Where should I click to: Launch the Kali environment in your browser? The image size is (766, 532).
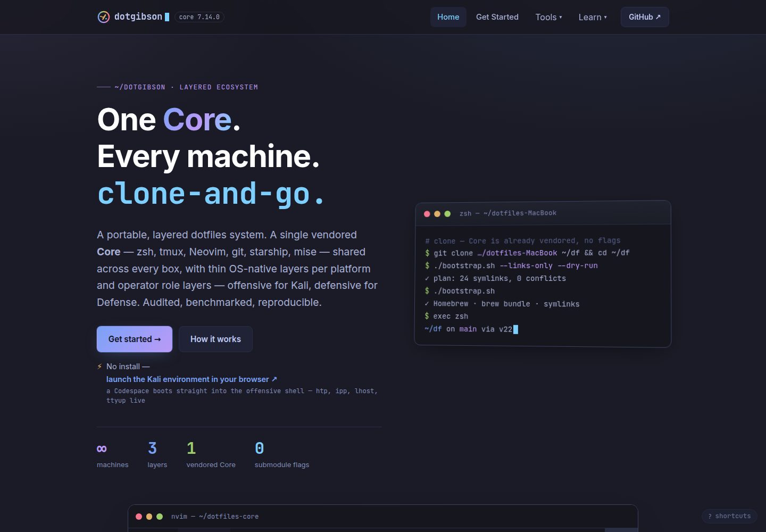point(191,379)
